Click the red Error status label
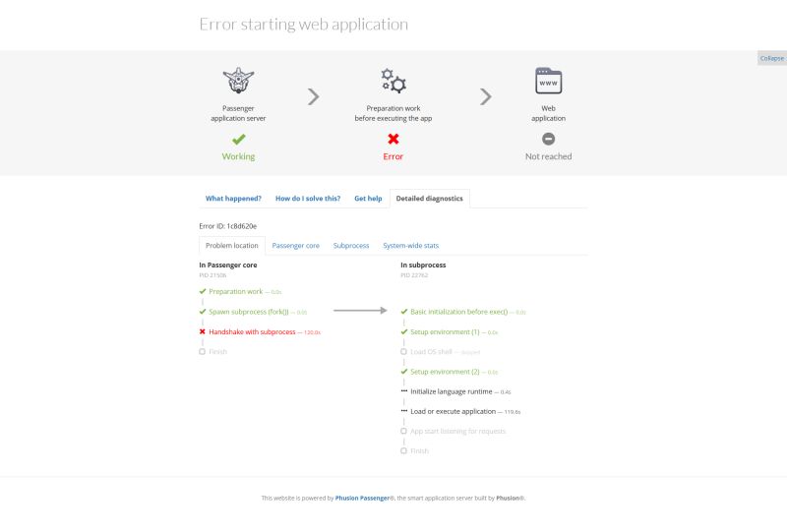The width and height of the screenshot is (787, 532). [x=393, y=156]
